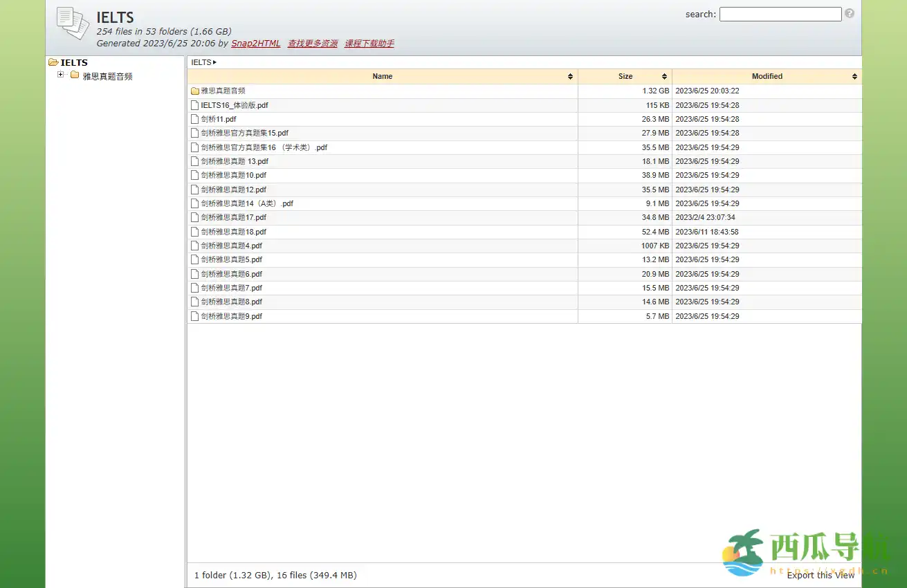Viewport: 907px width, 588px height.
Task: Sort files by Size column arrows
Action: 664,77
